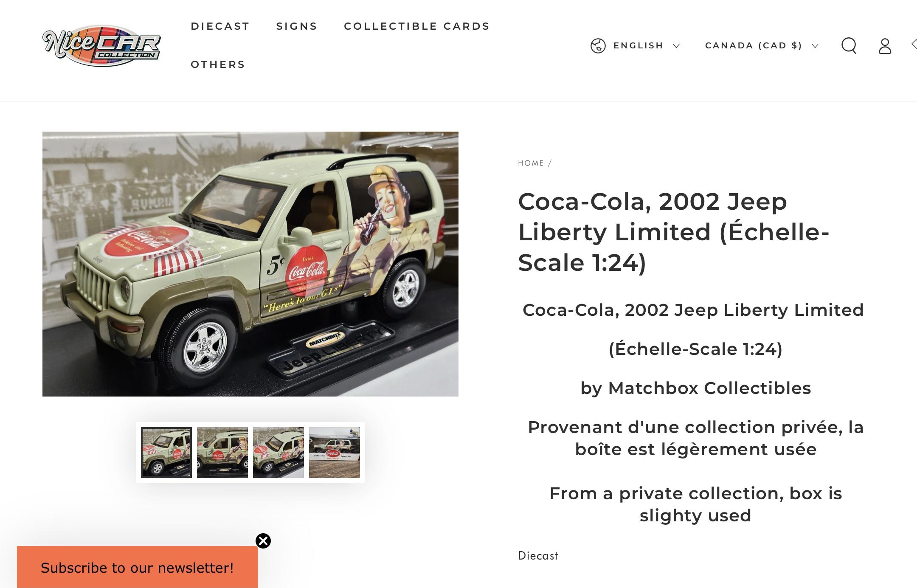Open the Signs menu
The height and width of the screenshot is (588, 917).
(x=297, y=26)
